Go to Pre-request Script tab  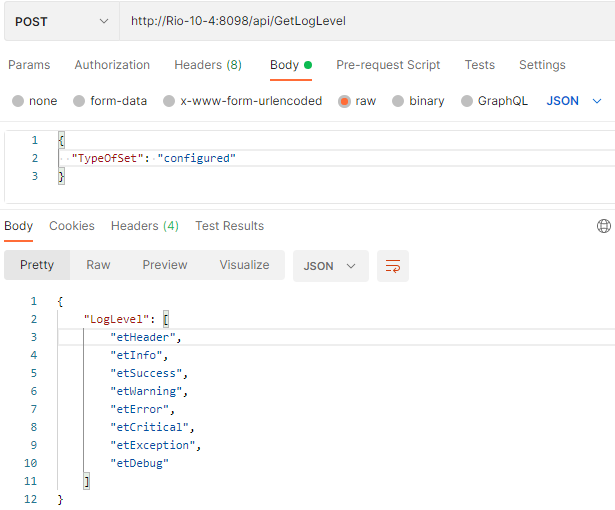pos(388,65)
